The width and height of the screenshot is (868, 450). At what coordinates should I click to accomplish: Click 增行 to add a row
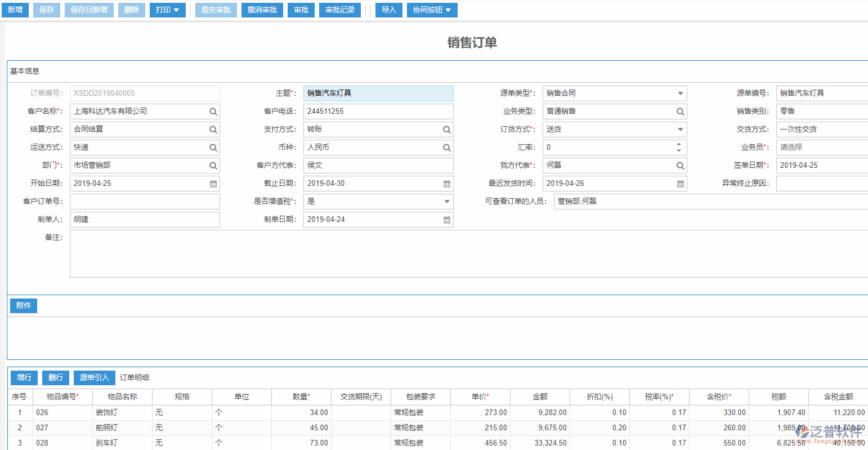point(24,377)
